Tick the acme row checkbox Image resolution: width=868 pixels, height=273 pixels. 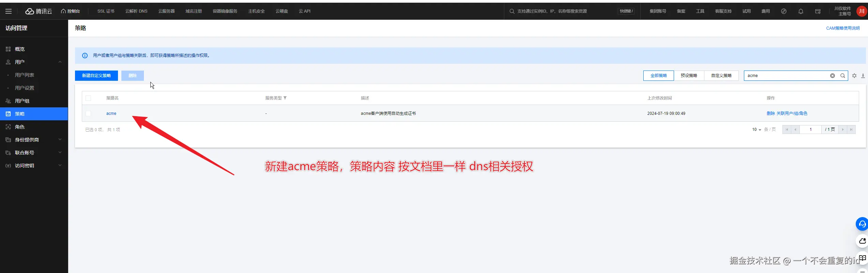tap(88, 113)
